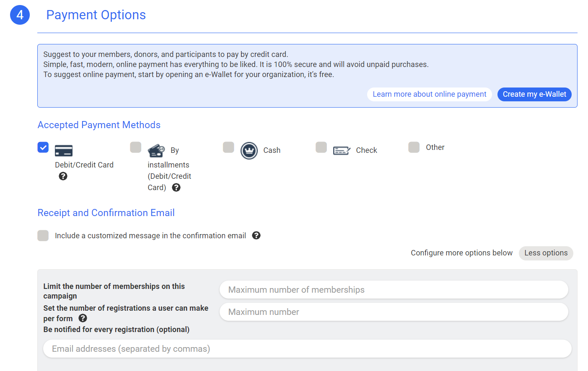Tick the Check payment method checkbox
The width and height of the screenshot is (588, 371).
click(321, 147)
